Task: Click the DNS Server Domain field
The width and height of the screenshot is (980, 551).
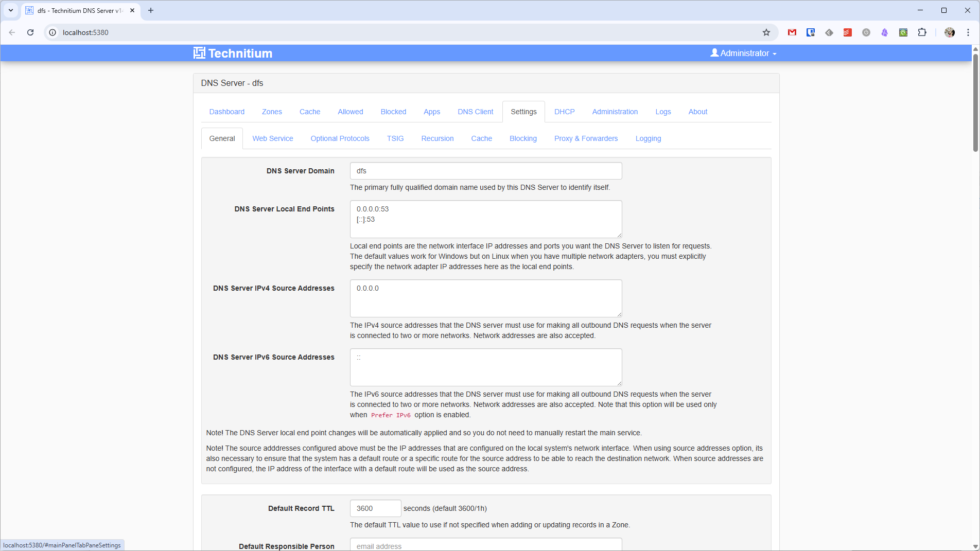Action: pos(485,171)
